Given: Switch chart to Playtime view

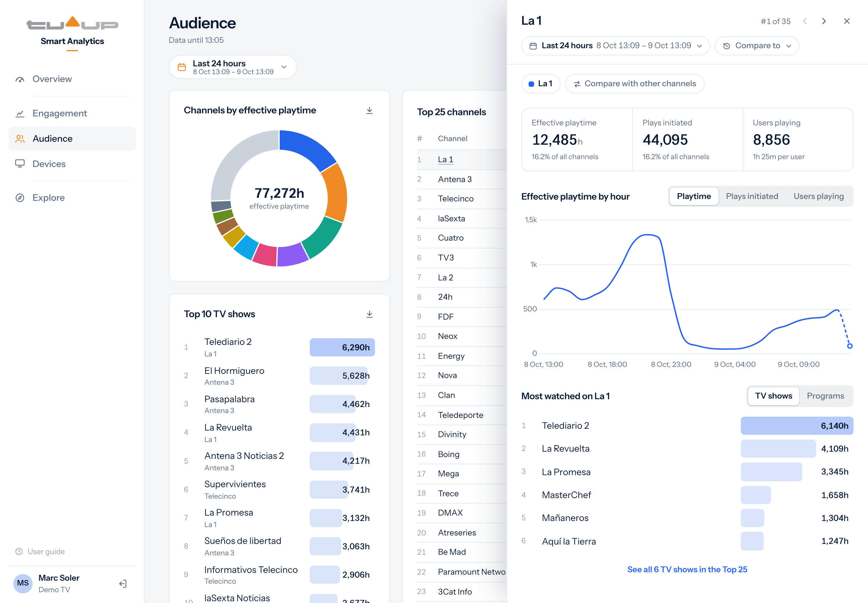Looking at the screenshot, I should 693,197.
